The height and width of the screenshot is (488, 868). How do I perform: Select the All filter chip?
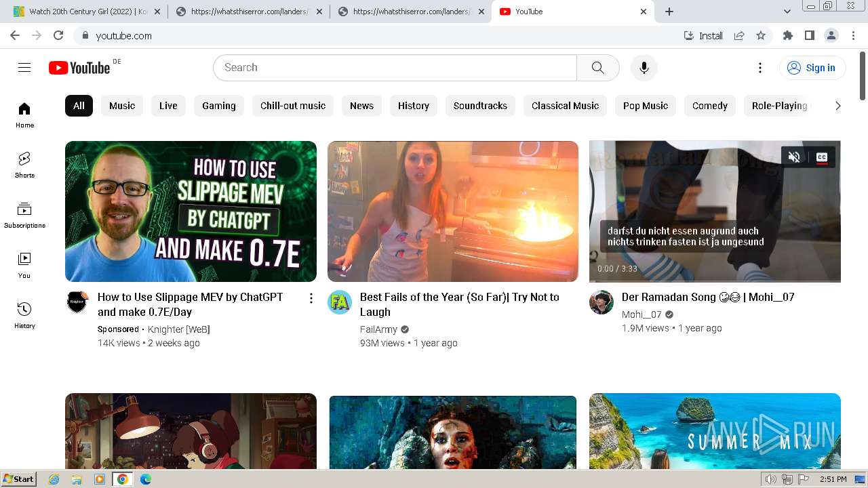tap(79, 106)
